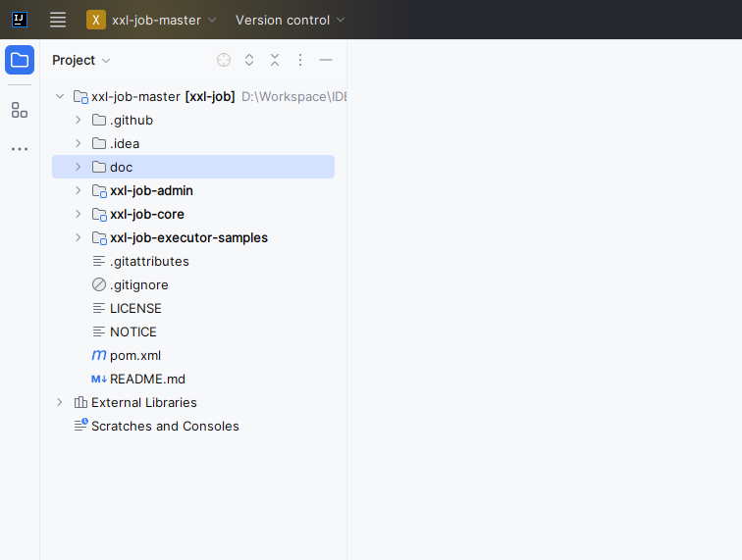Click the .idea folder icon

coord(99,143)
